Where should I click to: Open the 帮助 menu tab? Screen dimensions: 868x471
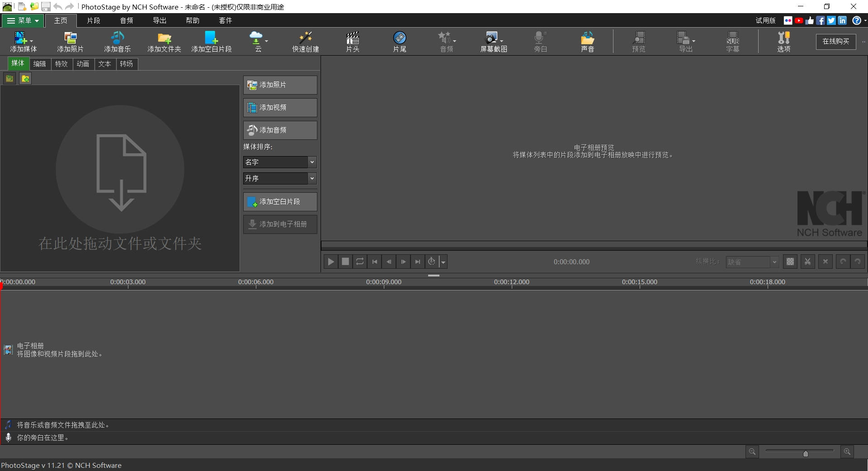click(x=193, y=20)
